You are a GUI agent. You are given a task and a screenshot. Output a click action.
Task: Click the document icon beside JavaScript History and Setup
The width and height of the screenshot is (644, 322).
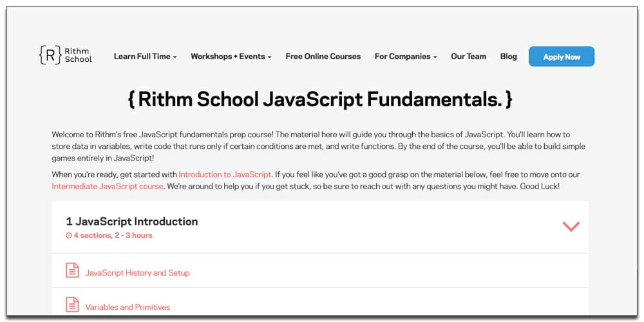coord(72,270)
